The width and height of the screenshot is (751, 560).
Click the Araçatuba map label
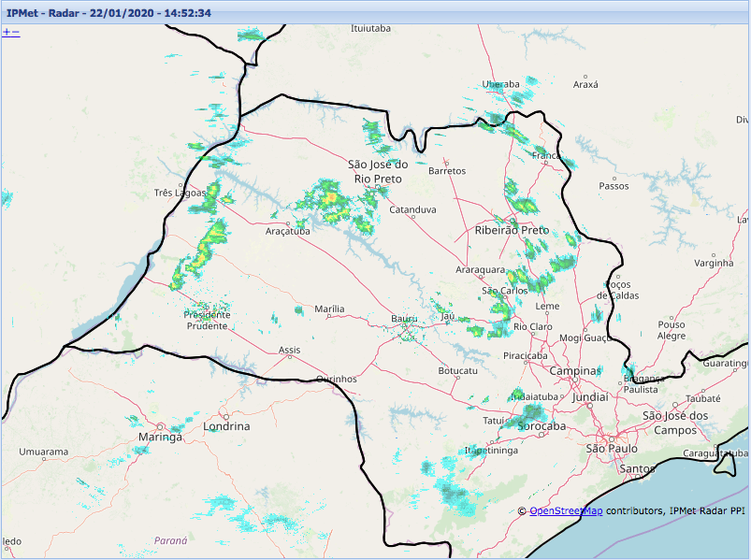point(287,231)
